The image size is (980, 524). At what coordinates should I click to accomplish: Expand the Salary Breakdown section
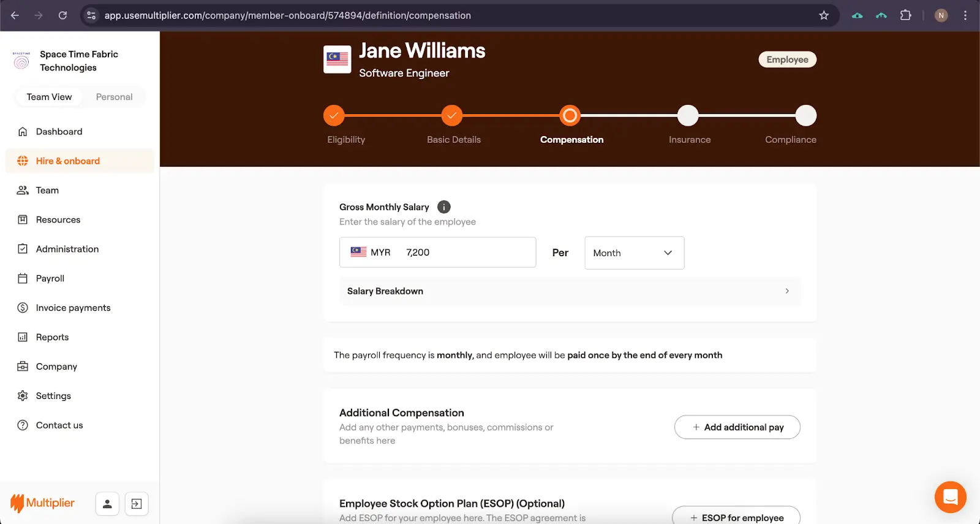[x=570, y=291]
